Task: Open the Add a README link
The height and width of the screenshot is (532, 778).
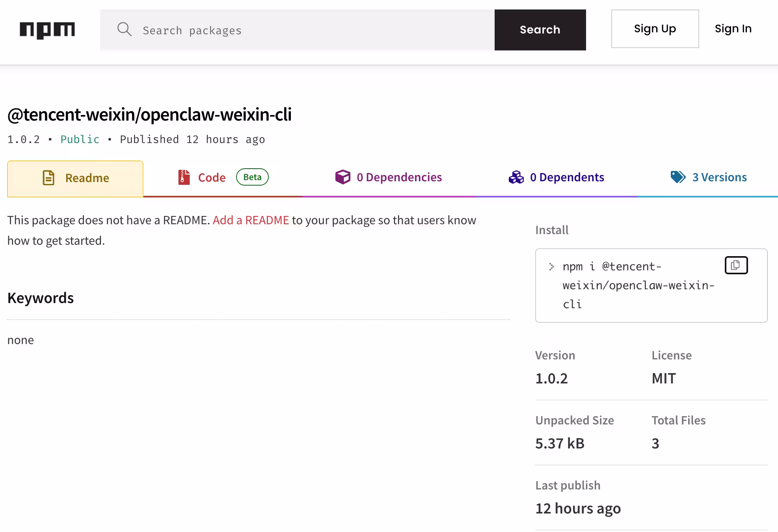Action: 251,220
